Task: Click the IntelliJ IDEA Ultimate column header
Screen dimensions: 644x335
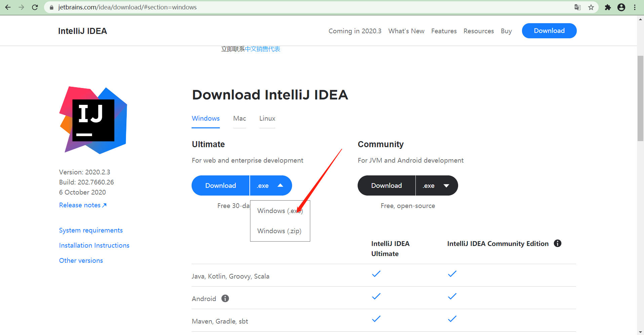Action: click(x=390, y=249)
